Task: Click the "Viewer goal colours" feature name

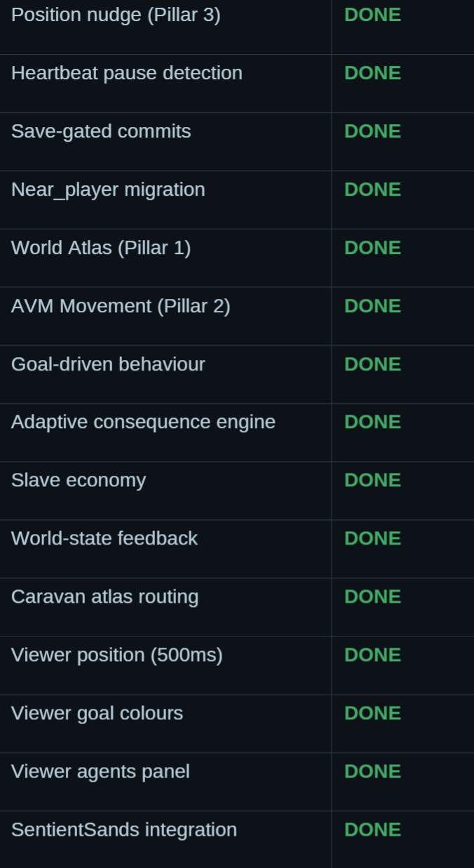Action: (97, 713)
